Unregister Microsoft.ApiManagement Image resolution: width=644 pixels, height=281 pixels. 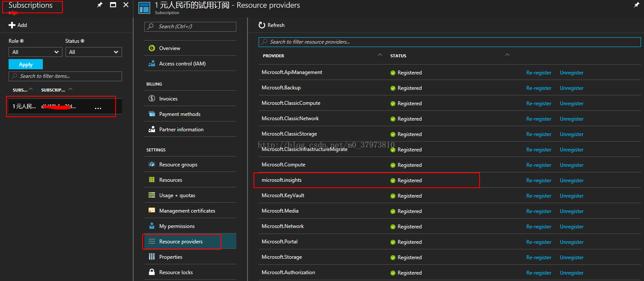pyautogui.click(x=572, y=73)
